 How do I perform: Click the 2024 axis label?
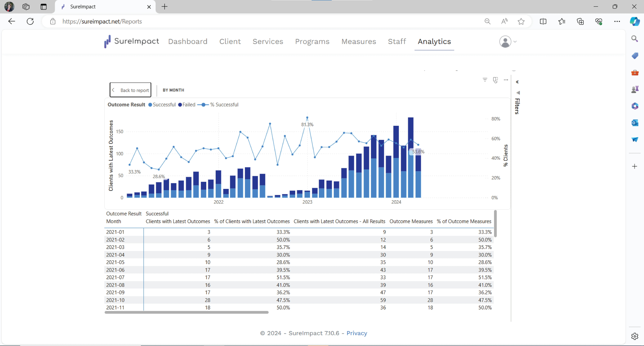click(x=396, y=202)
